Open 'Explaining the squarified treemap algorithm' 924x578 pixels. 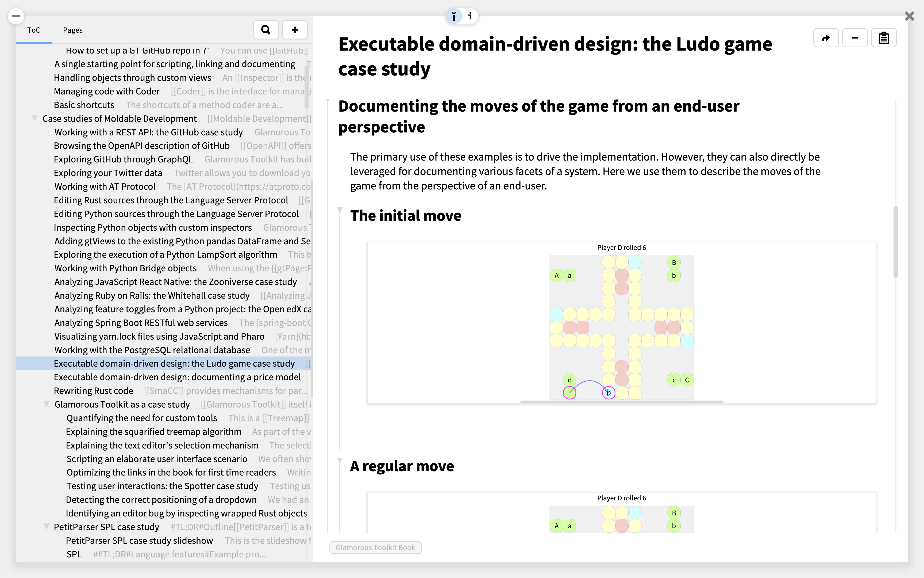(153, 432)
